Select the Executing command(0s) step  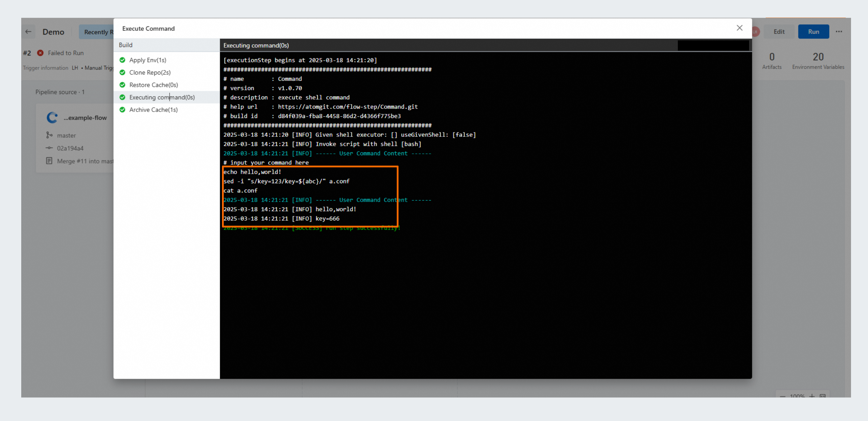pos(162,97)
